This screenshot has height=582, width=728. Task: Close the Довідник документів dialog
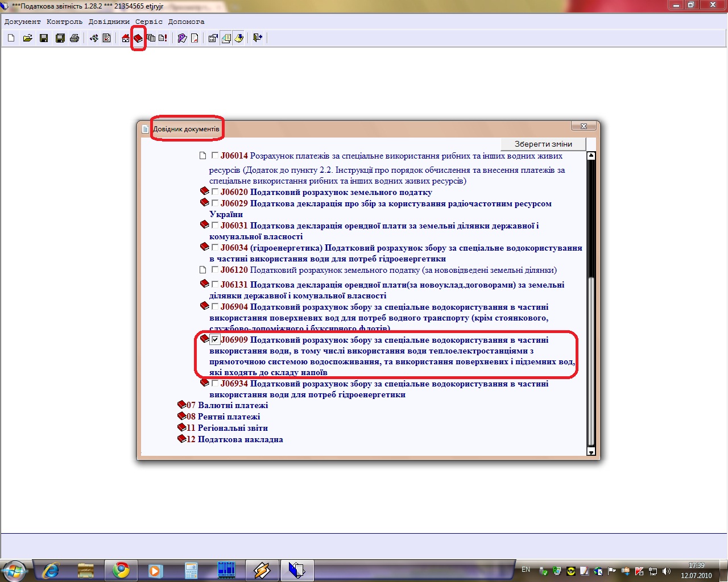pos(584,126)
